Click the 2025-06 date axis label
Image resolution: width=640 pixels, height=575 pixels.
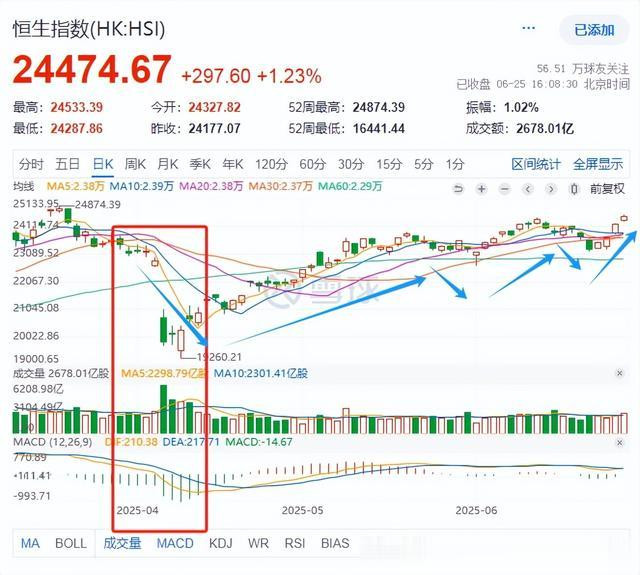pos(476,511)
